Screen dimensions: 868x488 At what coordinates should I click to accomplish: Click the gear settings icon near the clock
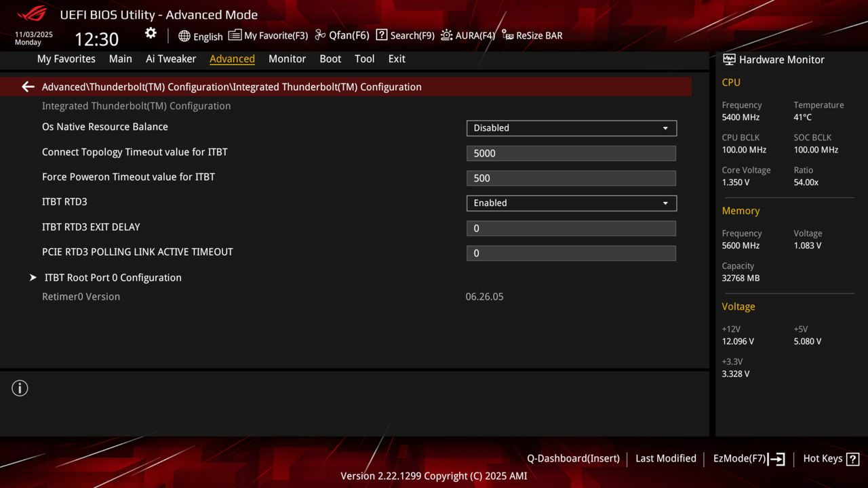[x=150, y=33]
